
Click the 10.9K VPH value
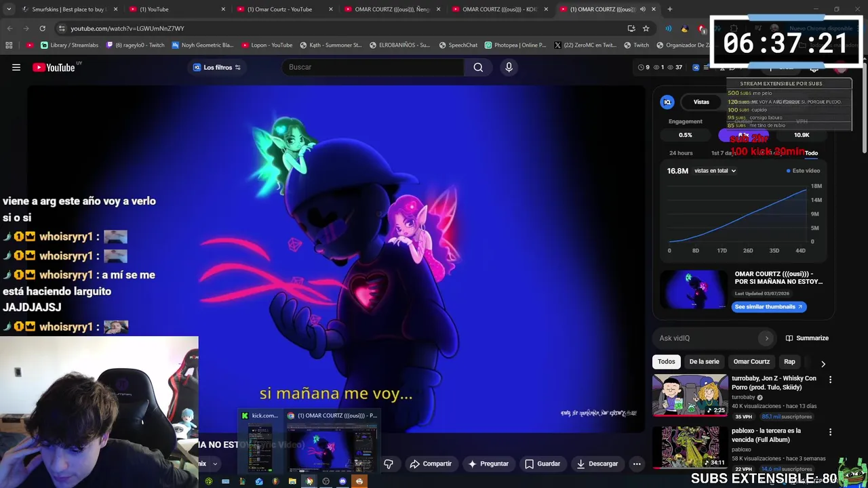tap(802, 135)
